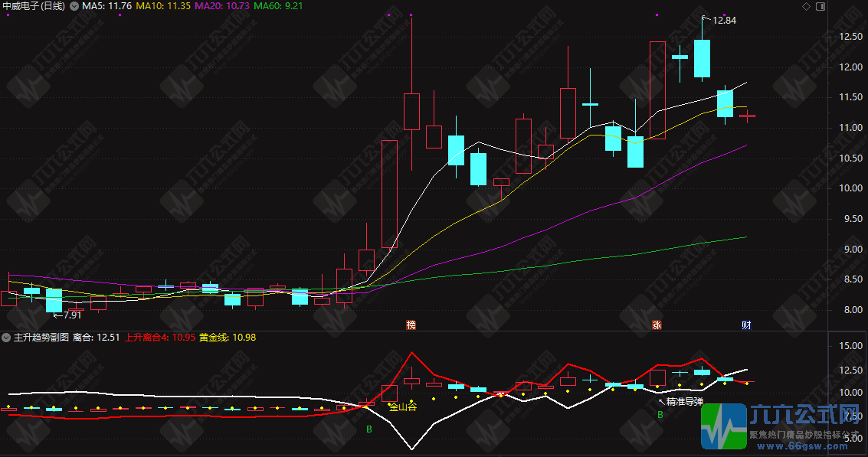Click the red 涨 marker below chart
The image size is (868, 457).
(x=657, y=325)
